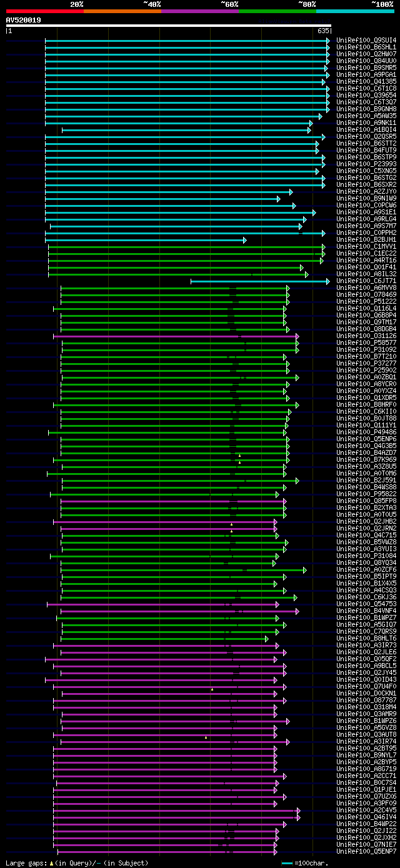
Task: Open hit UniRef100_B9SMR5
Action: point(366,68)
